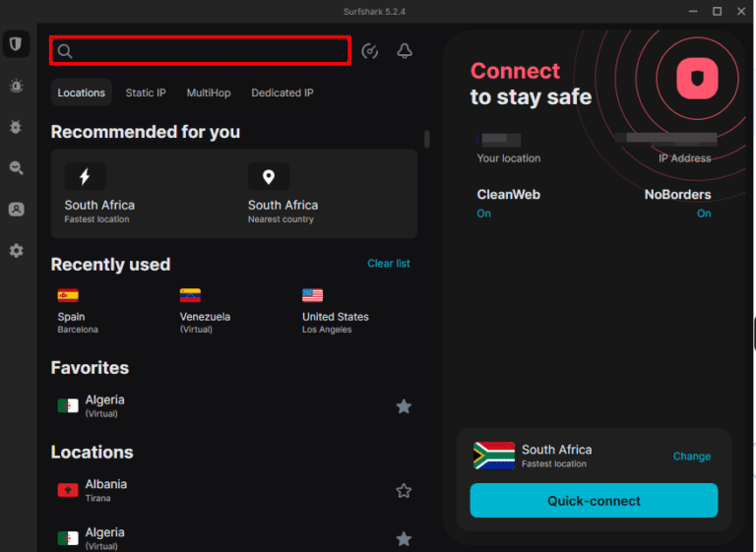
Task: Click the Clear list link
Action: 389,264
